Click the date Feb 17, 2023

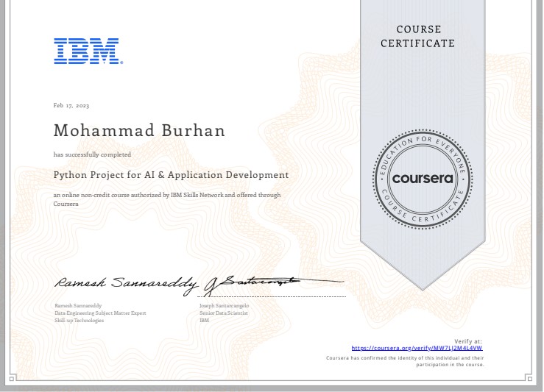click(71, 105)
